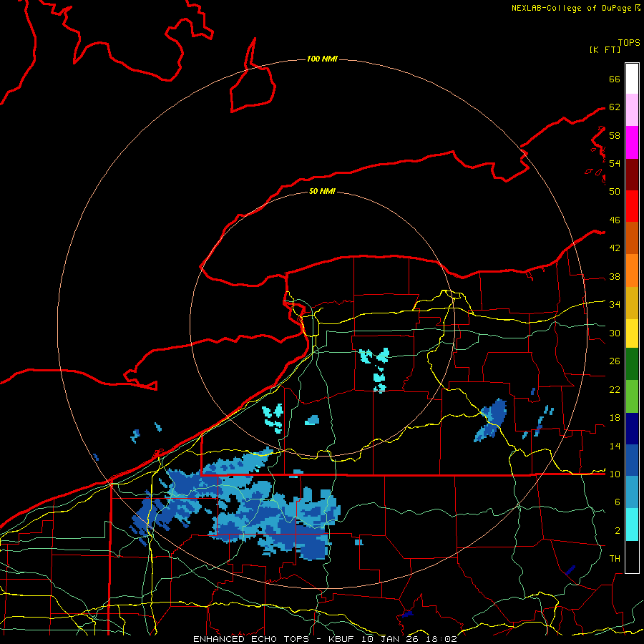Image resolution: width=644 pixels, height=644 pixels.
Task: Select the medium blue legend swatch
Action: click(632, 460)
